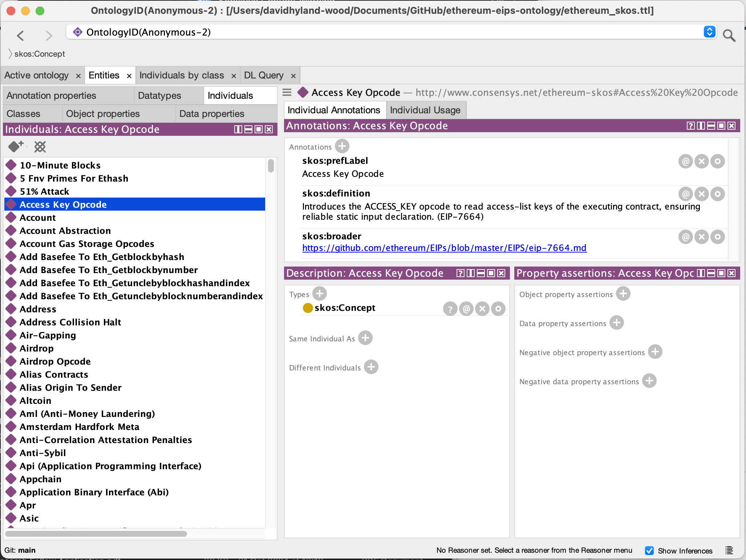Go forward with the right arrow
This screenshot has width=746, height=560.
[x=49, y=36]
